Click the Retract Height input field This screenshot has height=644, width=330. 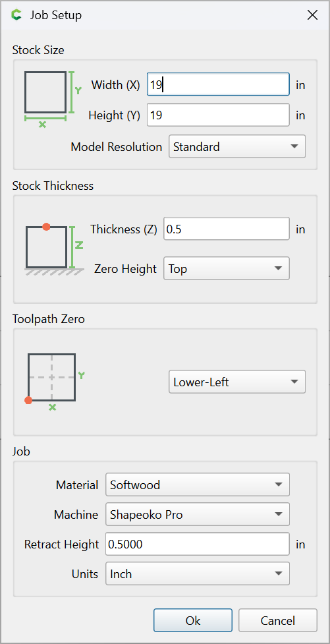(x=198, y=544)
